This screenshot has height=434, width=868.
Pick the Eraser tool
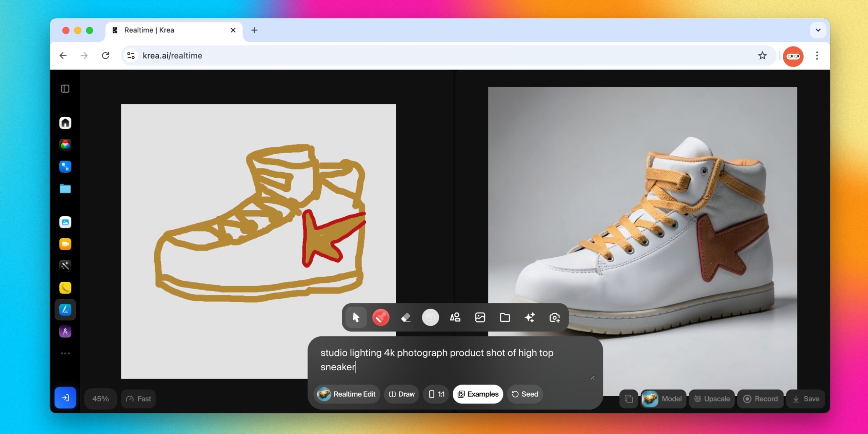[x=406, y=317]
